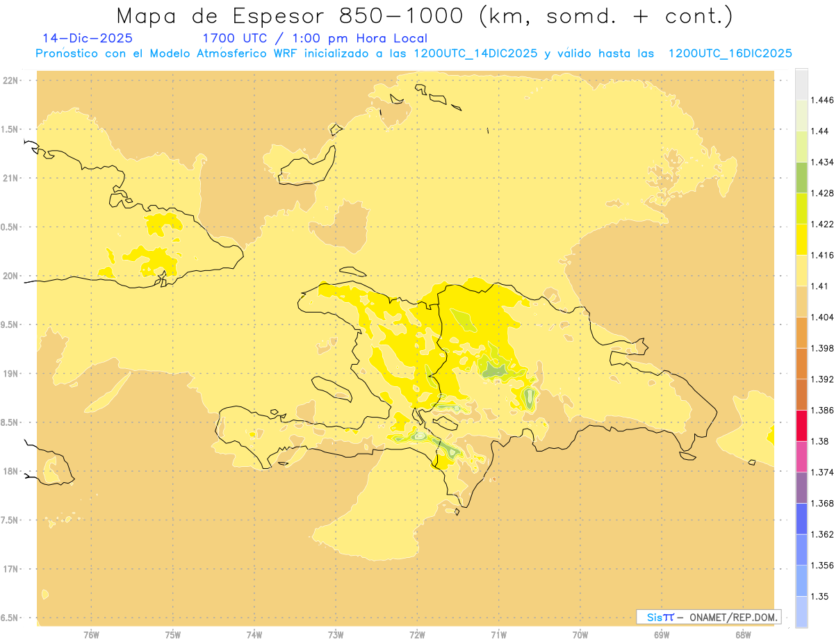Click legend value '1.446'
834x644 pixels.
[822, 100]
